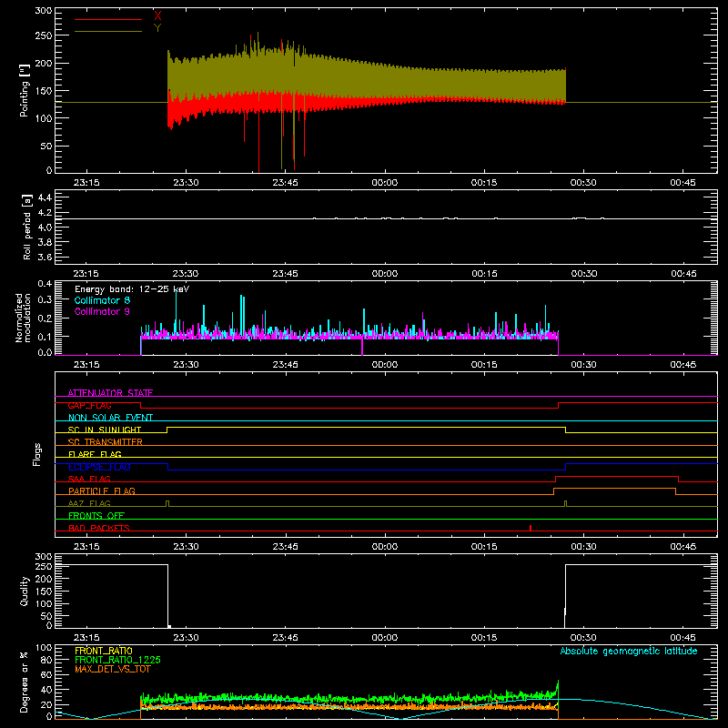Click the BAD_PACKETS flag label
728x728 pixels.
click(99, 528)
